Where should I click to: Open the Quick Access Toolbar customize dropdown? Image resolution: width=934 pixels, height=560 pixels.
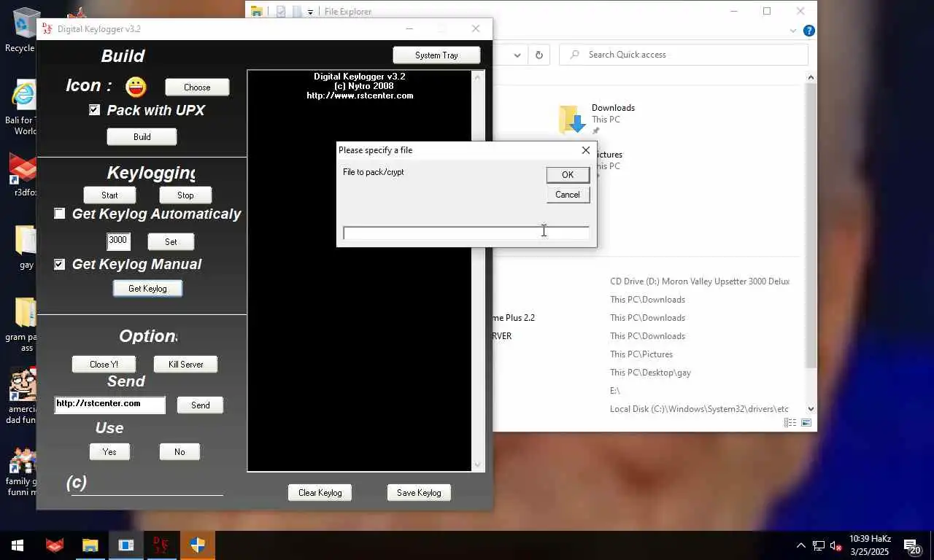pos(310,12)
